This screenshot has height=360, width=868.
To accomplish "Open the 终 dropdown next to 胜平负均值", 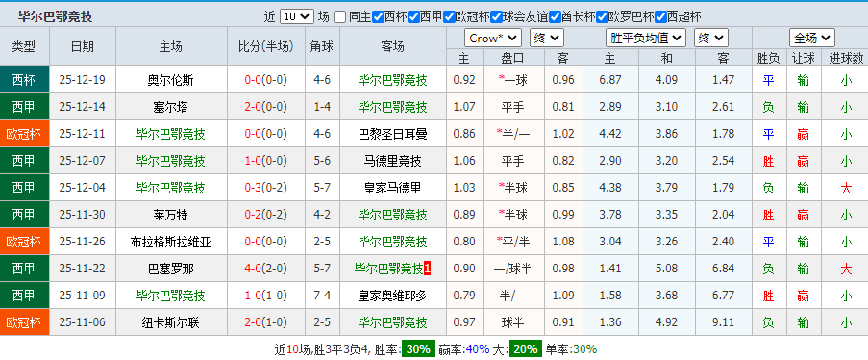I will [710, 38].
